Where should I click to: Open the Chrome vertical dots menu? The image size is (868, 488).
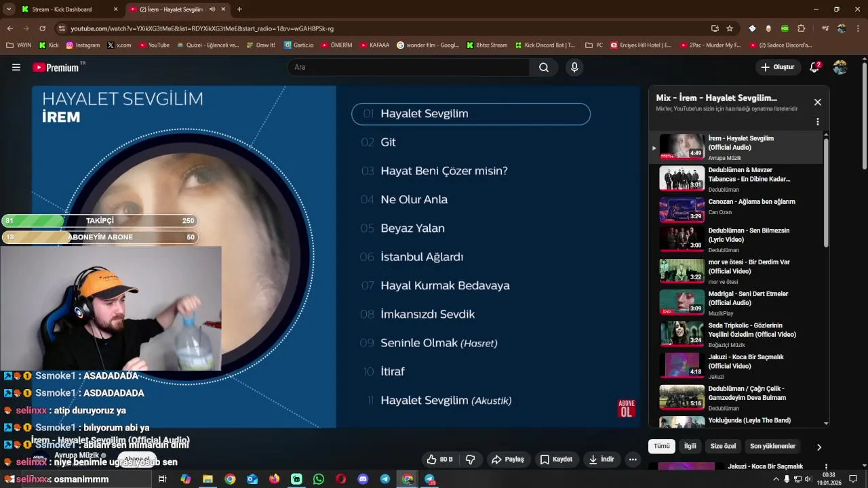tap(858, 28)
